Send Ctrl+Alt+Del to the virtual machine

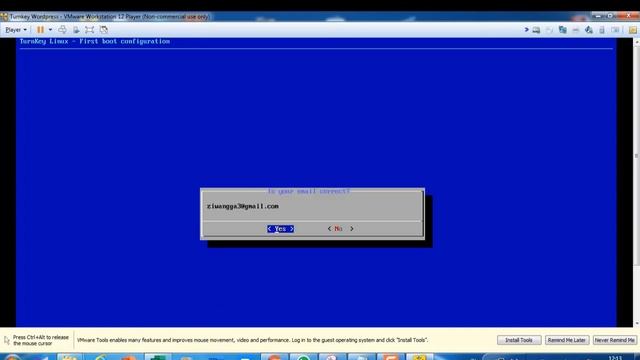point(62,30)
